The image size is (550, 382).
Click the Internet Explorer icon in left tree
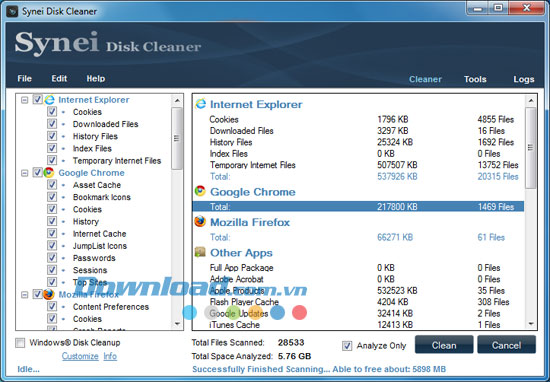[x=49, y=100]
